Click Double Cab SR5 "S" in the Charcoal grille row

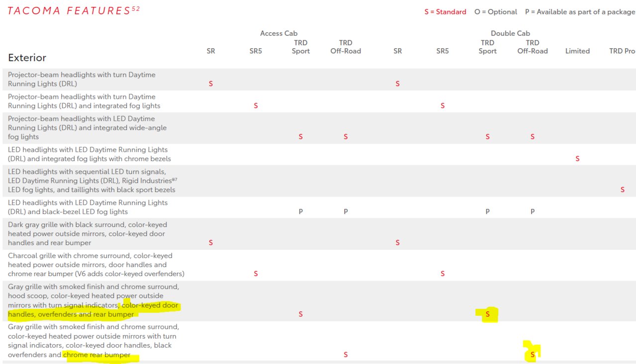[x=443, y=274]
